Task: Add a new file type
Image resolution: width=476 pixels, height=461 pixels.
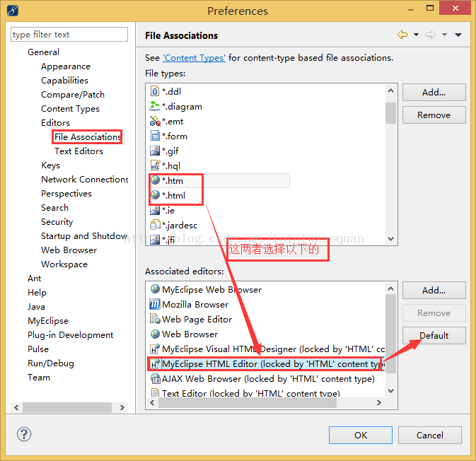Action: pos(434,92)
